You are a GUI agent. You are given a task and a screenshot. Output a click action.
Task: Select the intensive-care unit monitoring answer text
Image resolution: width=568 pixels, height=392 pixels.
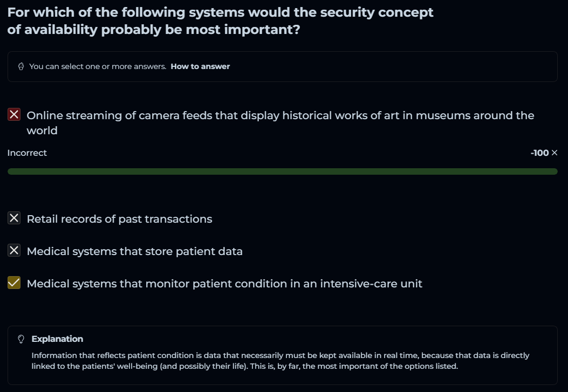[x=224, y=284]
